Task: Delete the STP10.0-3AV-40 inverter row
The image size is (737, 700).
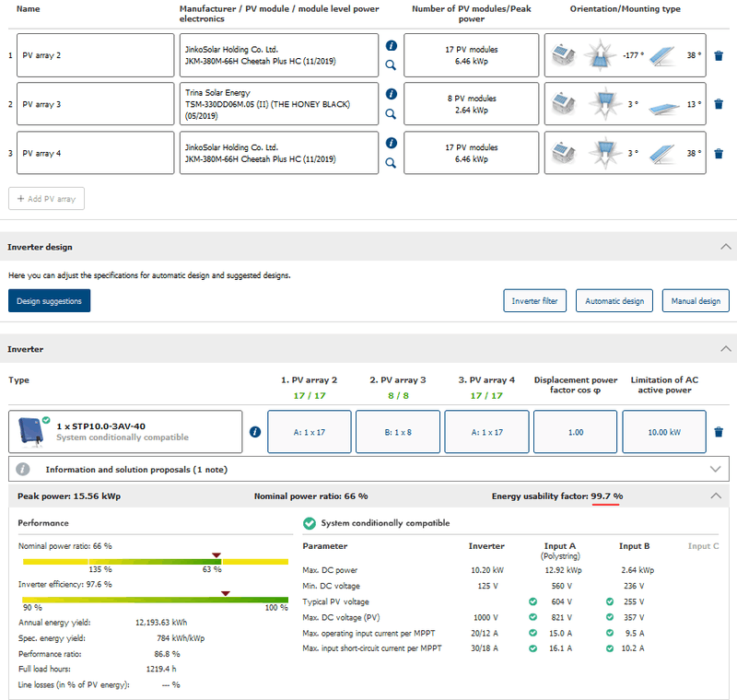Action: coord(719,432)
